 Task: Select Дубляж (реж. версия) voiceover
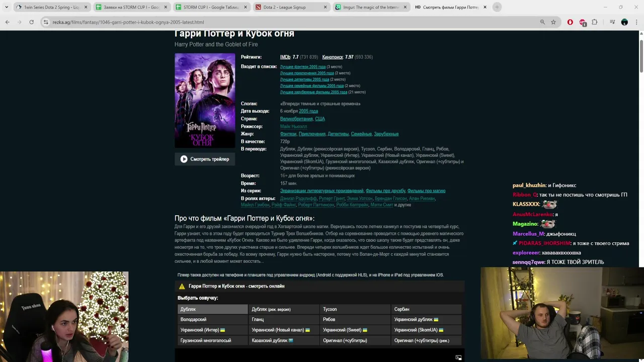284,309
